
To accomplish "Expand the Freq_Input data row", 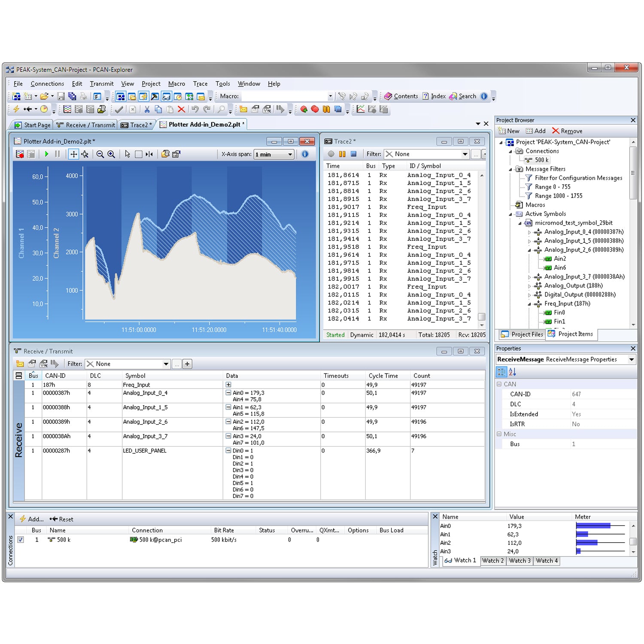I will (x=228, y=385).
